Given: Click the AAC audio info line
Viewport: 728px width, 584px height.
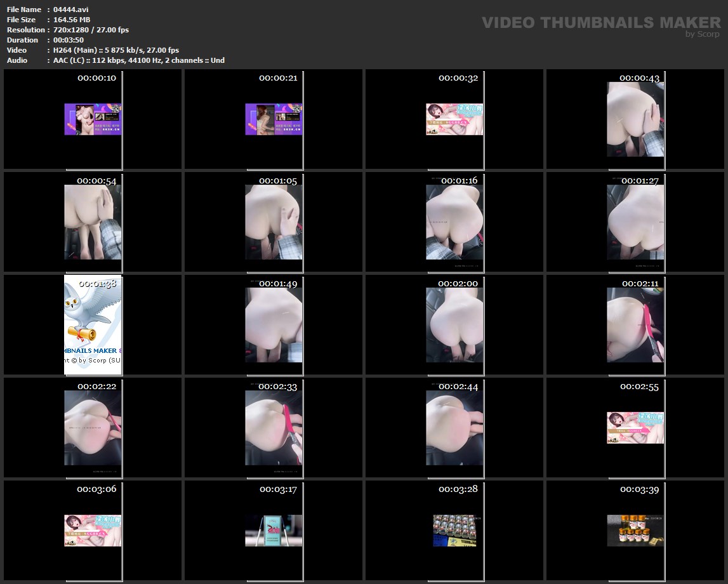Looking at the screenshot, I should pos(138,60).
